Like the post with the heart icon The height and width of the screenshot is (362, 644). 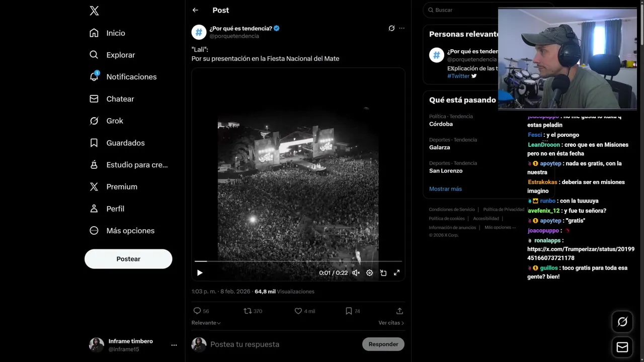click(x=298, y=311)
